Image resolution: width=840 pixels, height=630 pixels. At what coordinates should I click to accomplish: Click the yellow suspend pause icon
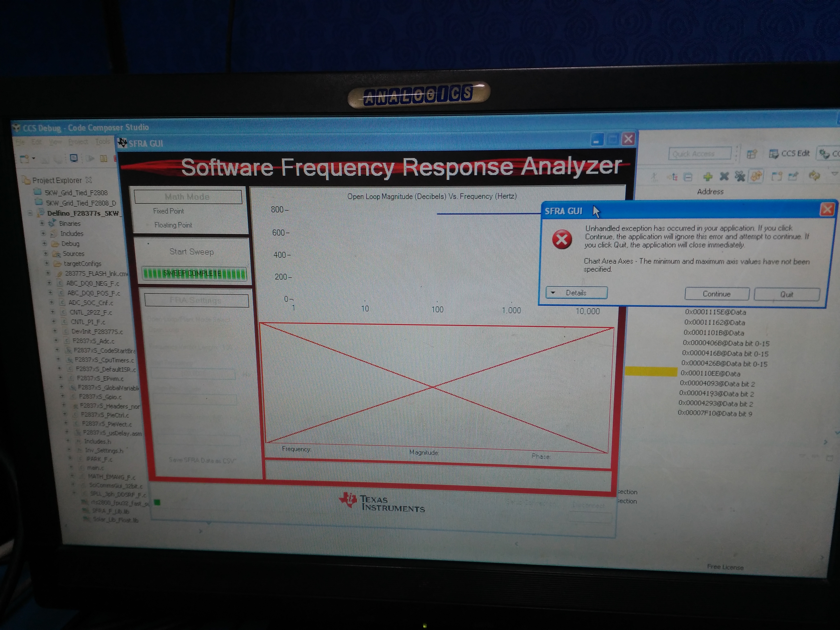tap(103, 159)
